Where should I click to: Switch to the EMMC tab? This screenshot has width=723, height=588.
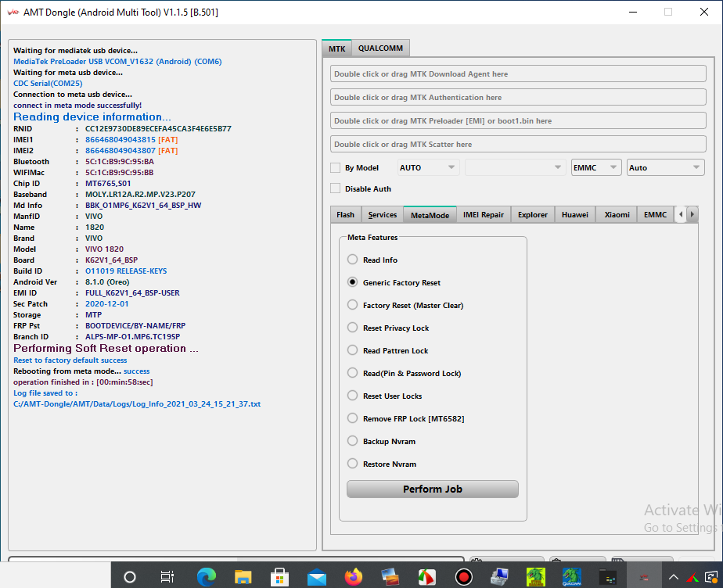tap(655, 215)
